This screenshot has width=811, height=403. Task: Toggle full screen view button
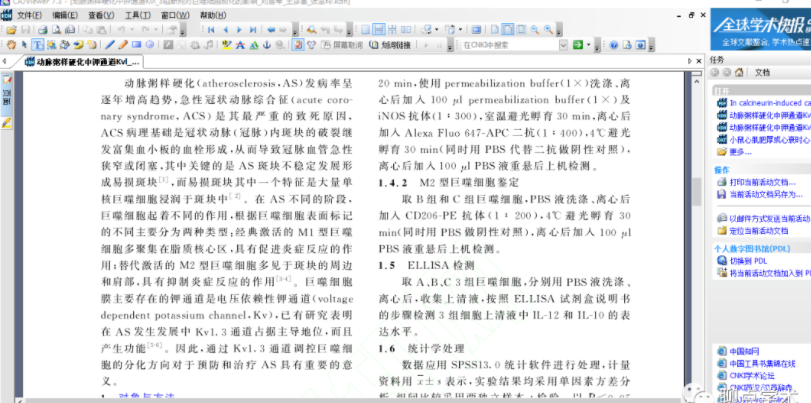point(476,30)
